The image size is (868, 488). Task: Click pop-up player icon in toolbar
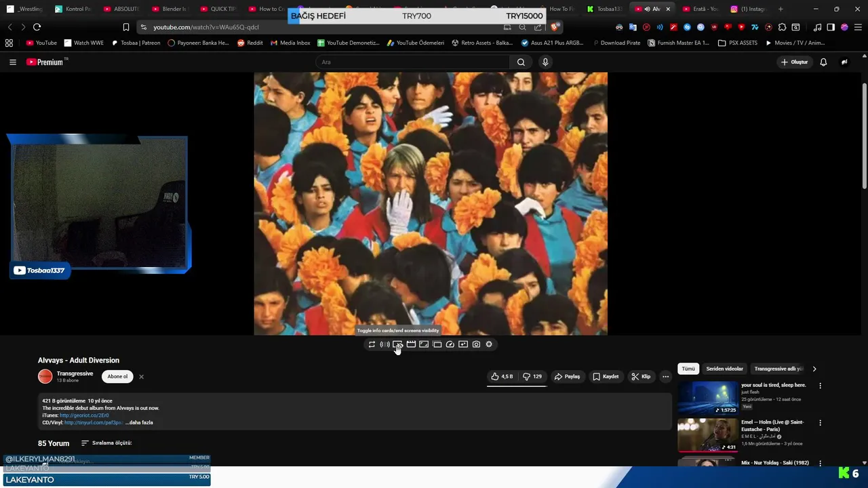pyautogui.click(x=437, y=344)
